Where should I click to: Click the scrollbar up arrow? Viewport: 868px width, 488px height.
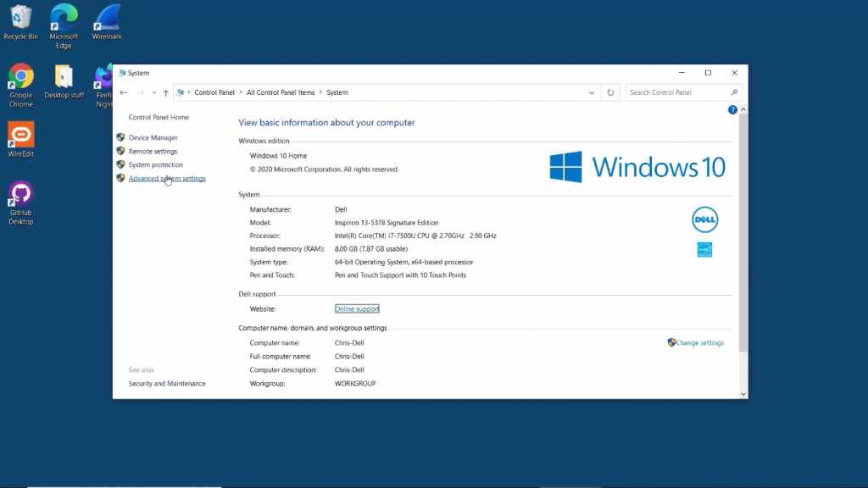(x=743, y=109)
